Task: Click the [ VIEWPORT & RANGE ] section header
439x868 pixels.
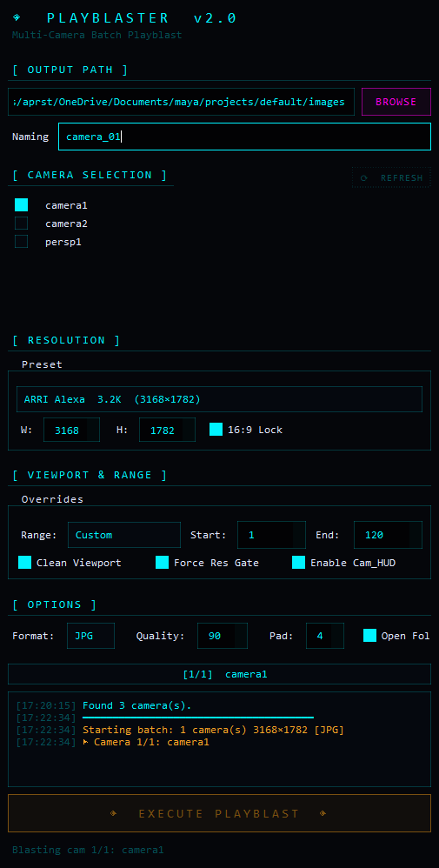Action: (x=90, y=475)
